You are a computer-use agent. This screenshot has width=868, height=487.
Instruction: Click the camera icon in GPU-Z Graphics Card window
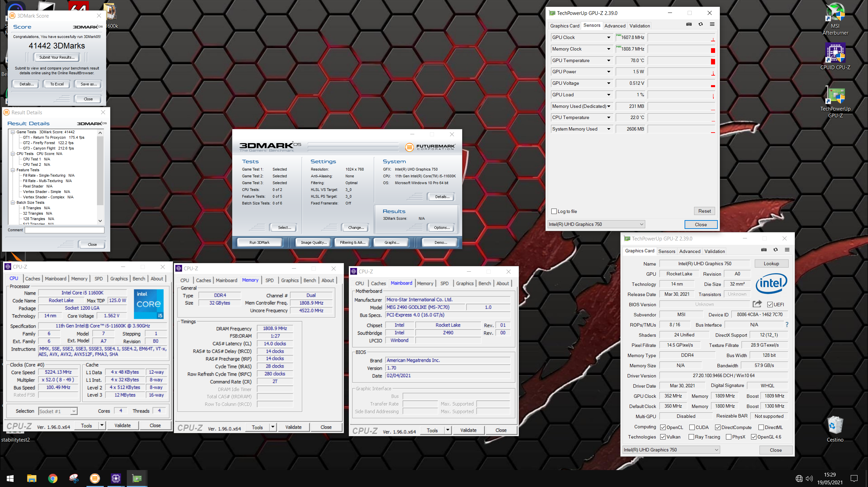[764, 250]
